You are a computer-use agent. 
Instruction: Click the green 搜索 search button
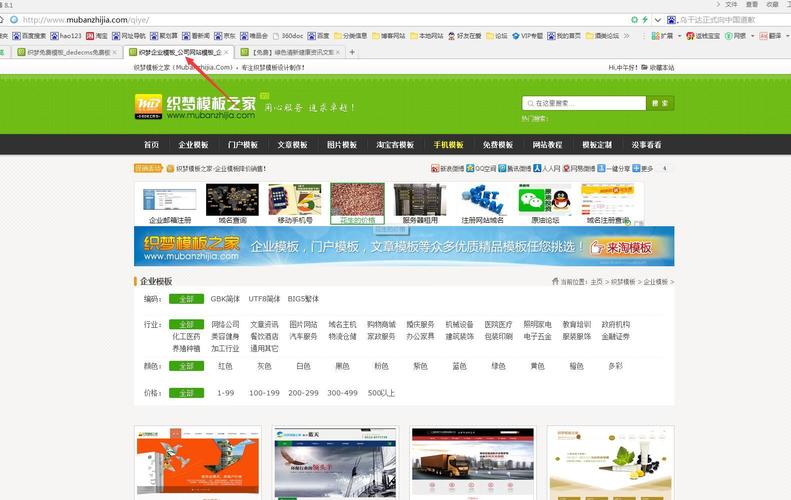660,103
